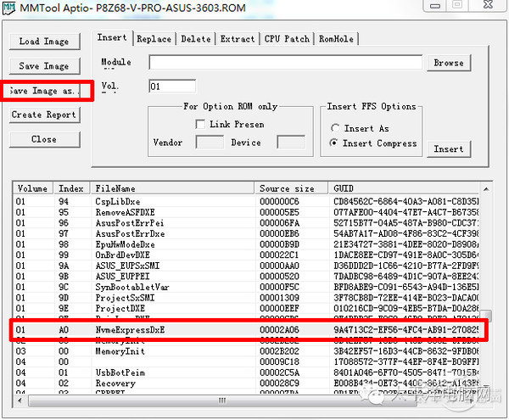Viewport: 509px width, 420px height.
Task: Switch to the Replace tab
Action: (x=154, y=39)
